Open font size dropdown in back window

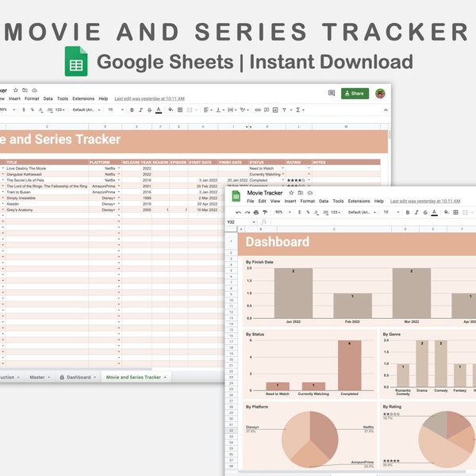coord(116,110)
